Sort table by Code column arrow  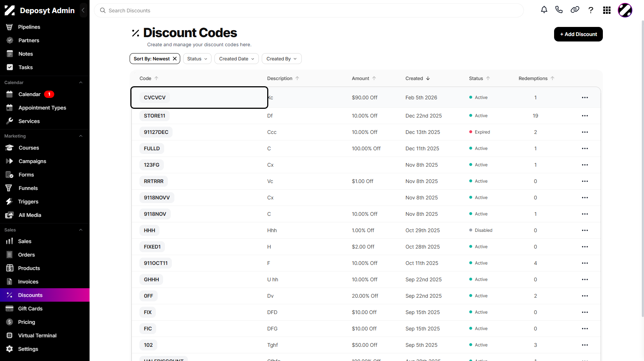(x=157, y=78)
